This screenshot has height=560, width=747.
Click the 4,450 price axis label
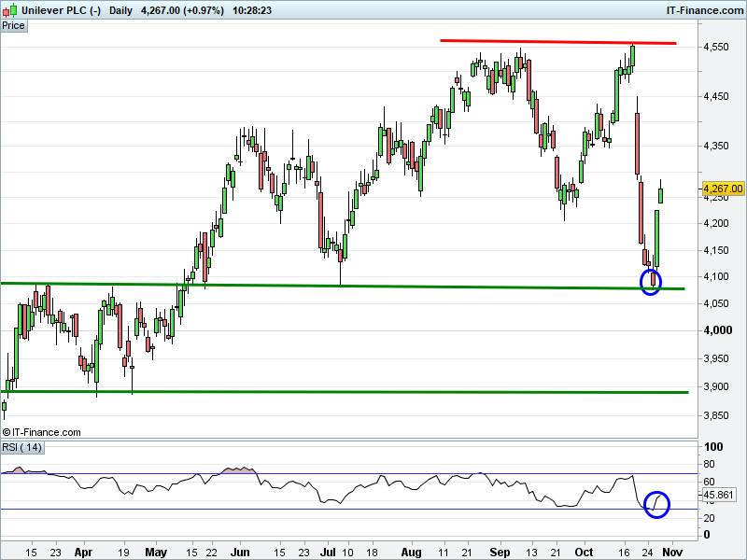pos(716,96)
